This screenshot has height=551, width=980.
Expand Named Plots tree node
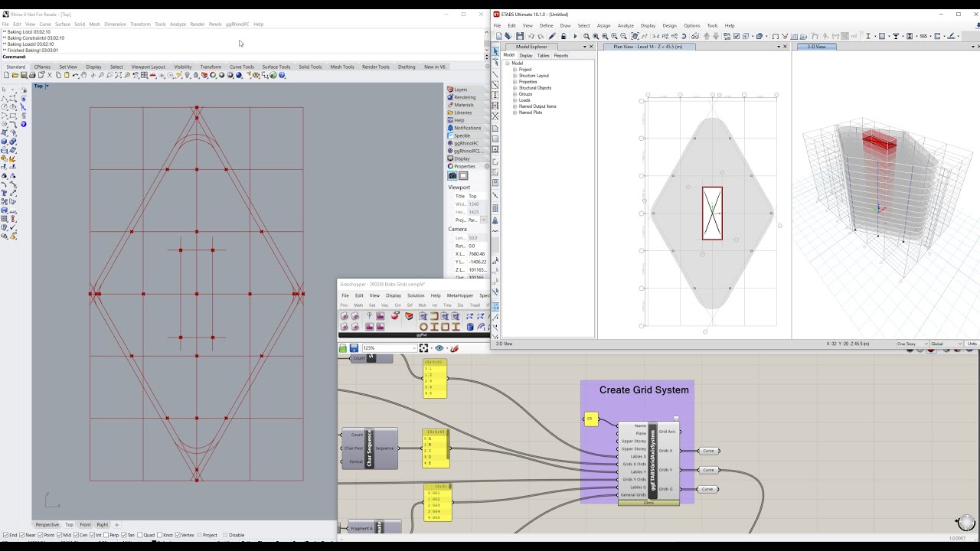pyautogui.click(x=514, y=112)
